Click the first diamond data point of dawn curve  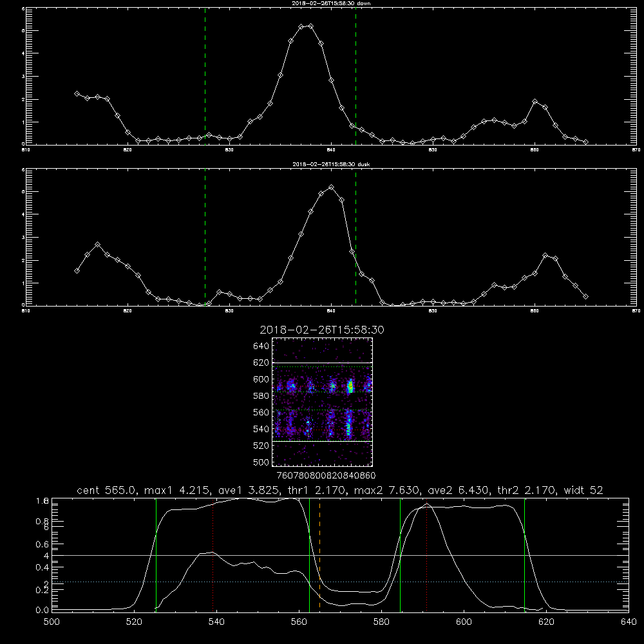[77, 93]
